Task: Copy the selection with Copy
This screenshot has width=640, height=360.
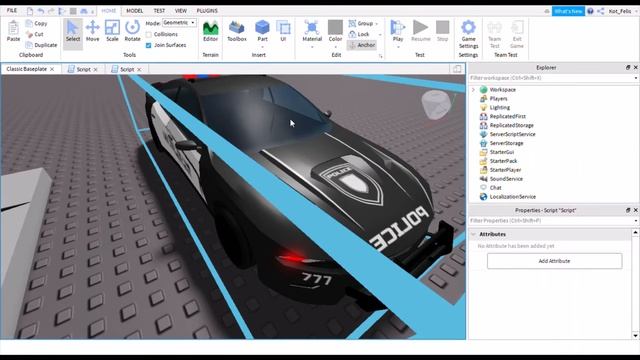Action: point(37,23)
